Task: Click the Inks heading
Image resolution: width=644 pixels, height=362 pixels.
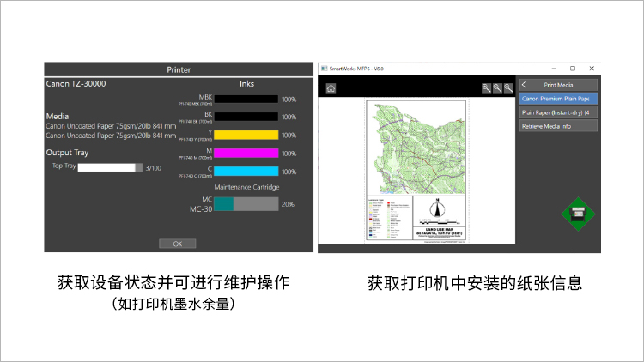Action: (x=246, y=84)
